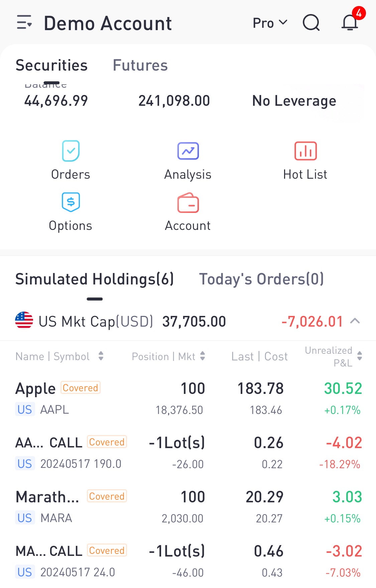Open the Marathon MARA holding row
This screenshot has width=376, height=588.
pyautogui.click(x=188, y=507)
